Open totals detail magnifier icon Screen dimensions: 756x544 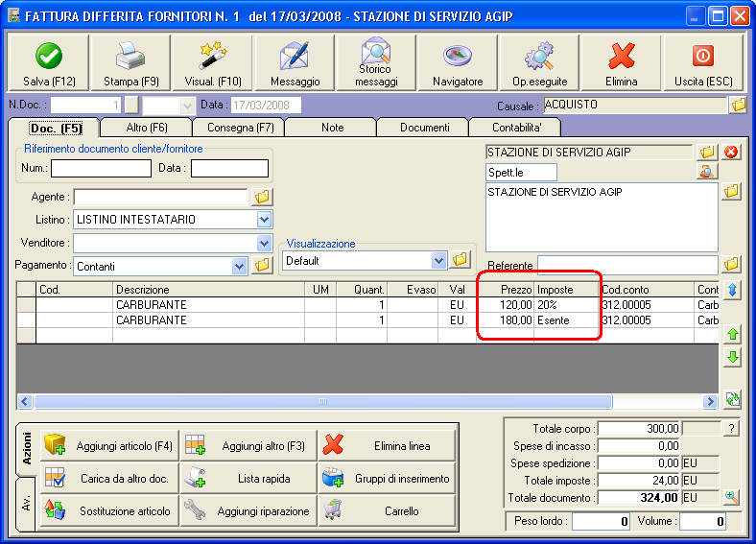731,497
